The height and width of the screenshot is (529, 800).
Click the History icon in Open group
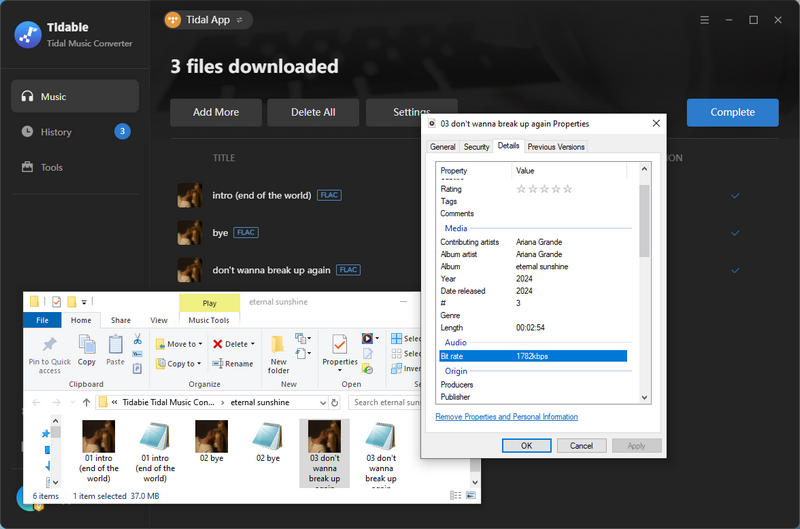coord(367,368)
